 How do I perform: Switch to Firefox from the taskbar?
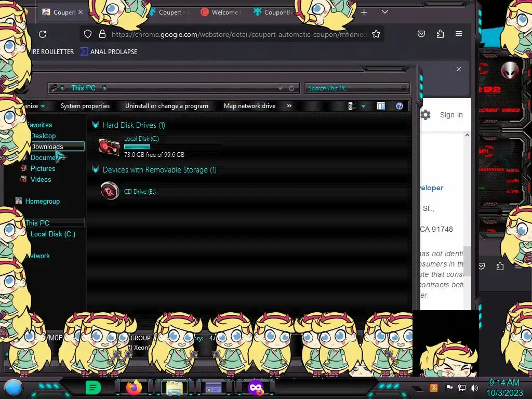coord(134,387)
